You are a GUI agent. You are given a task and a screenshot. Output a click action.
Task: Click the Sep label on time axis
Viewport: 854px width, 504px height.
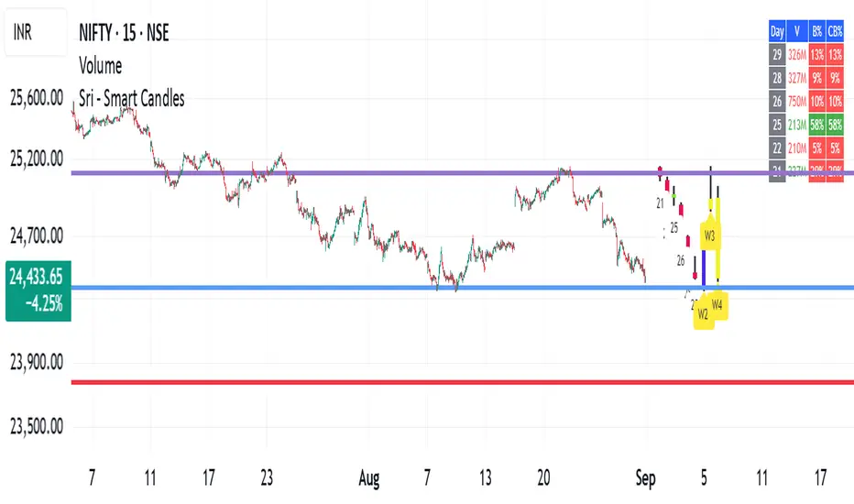646,477
